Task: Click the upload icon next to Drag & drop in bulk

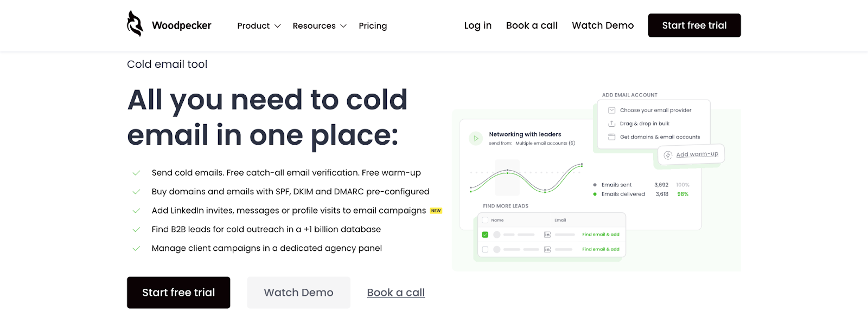Action: coord(611,124)
